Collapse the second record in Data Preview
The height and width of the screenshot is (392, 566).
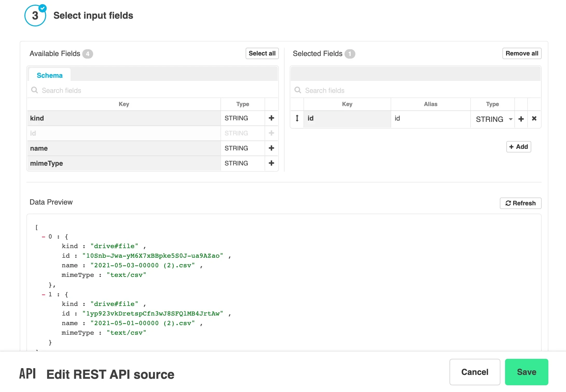point(44,294)
